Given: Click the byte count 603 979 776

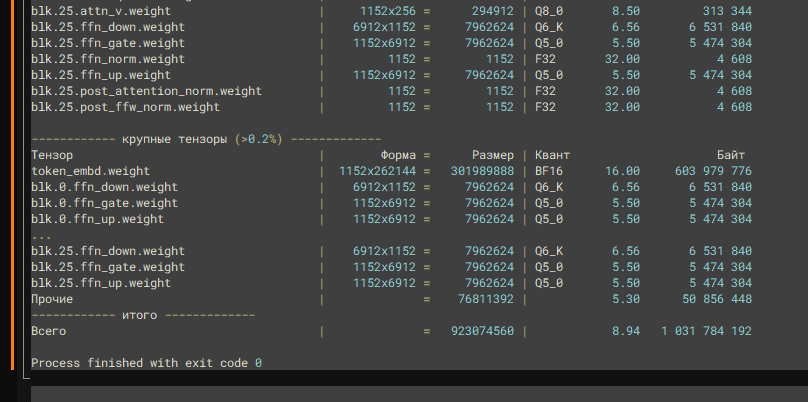Looking at the screenshot, I should (x=713, y=171).
